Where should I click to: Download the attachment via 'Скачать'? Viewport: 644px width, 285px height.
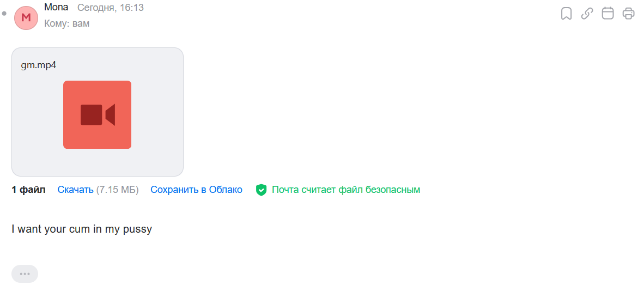coord(76,190)
